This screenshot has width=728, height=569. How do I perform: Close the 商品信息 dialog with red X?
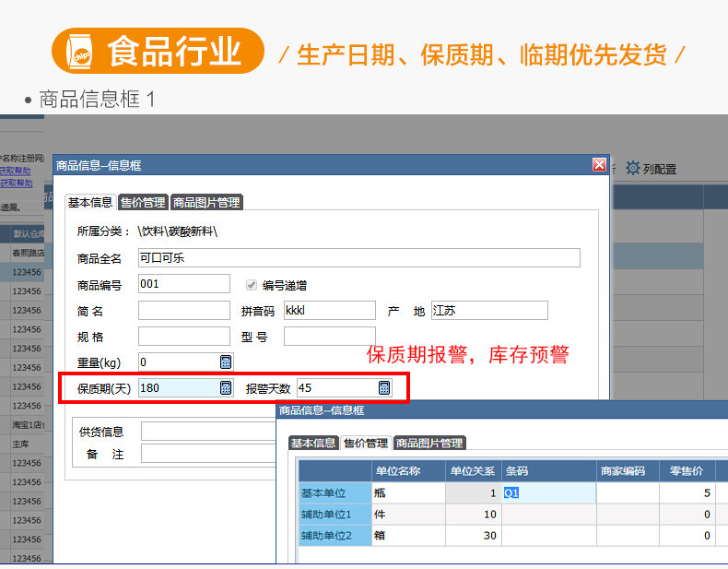tap(599, 164)
